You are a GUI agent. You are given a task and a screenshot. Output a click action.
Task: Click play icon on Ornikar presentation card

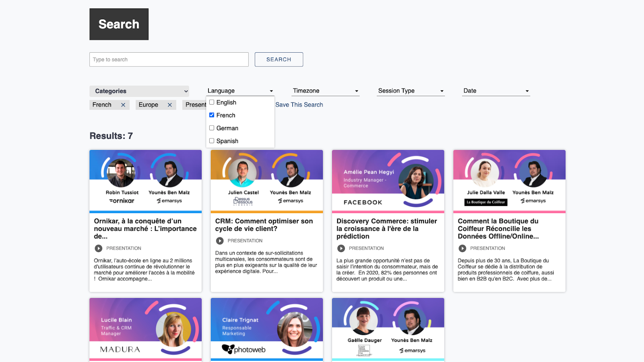[99, 249]
